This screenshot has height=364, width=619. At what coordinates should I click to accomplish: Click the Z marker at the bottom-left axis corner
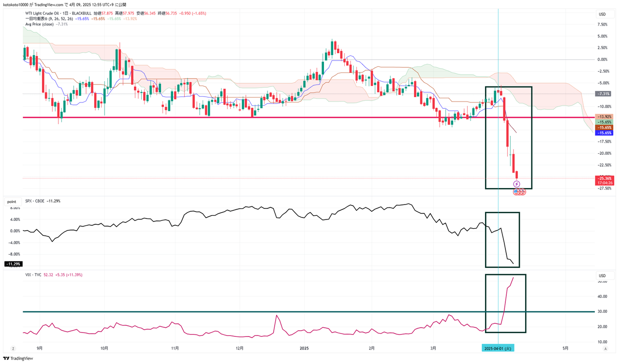coord(13,348)
